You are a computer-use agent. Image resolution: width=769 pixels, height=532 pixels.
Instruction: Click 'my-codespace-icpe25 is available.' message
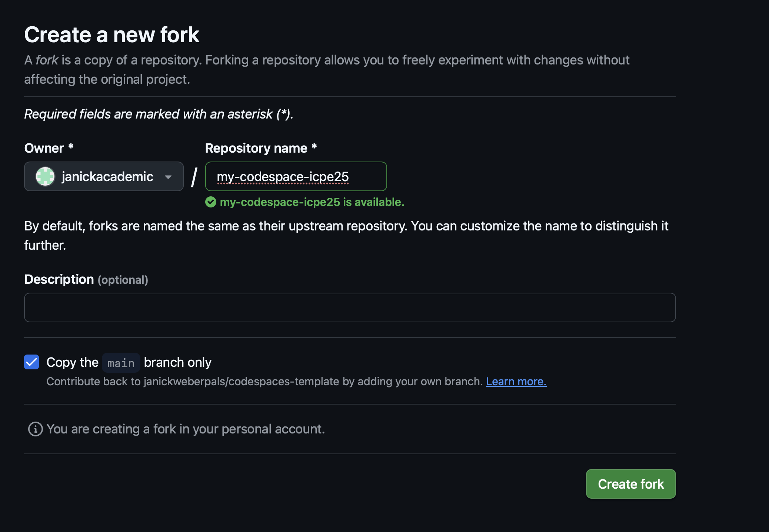coord(312,202)
